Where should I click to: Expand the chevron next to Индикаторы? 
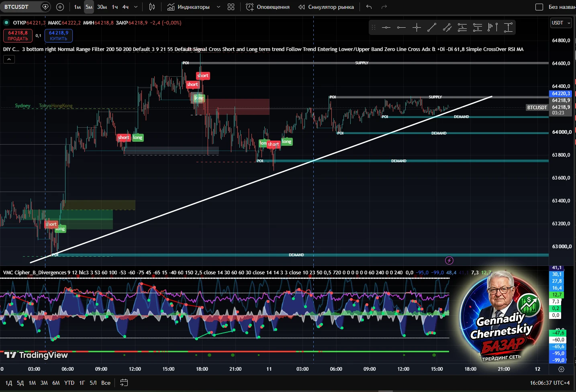coord(219,7)
